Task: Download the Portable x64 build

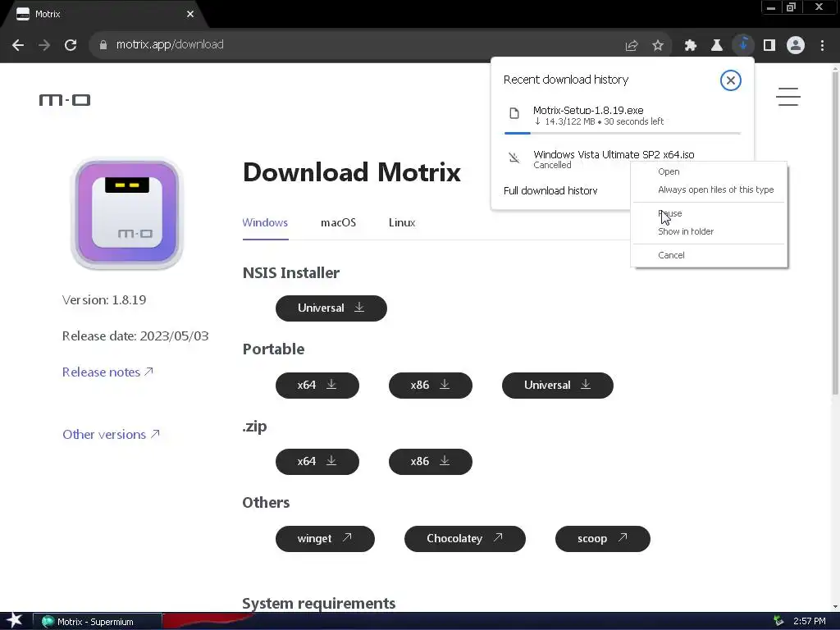Action: pos(317,386)
